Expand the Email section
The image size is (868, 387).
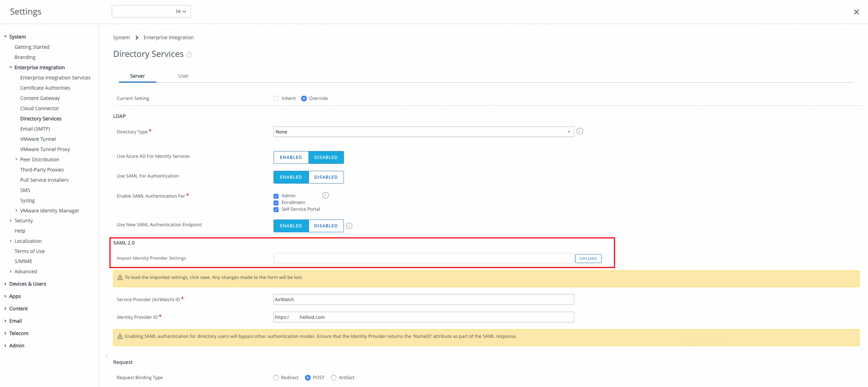click(x=5, y=321)
